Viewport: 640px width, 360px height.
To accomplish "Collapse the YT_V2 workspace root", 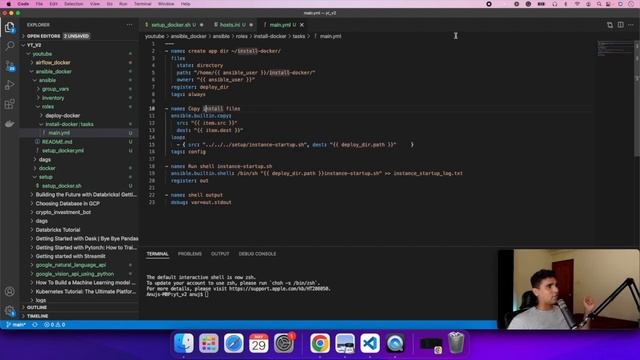I will click(x=79, y=45).
